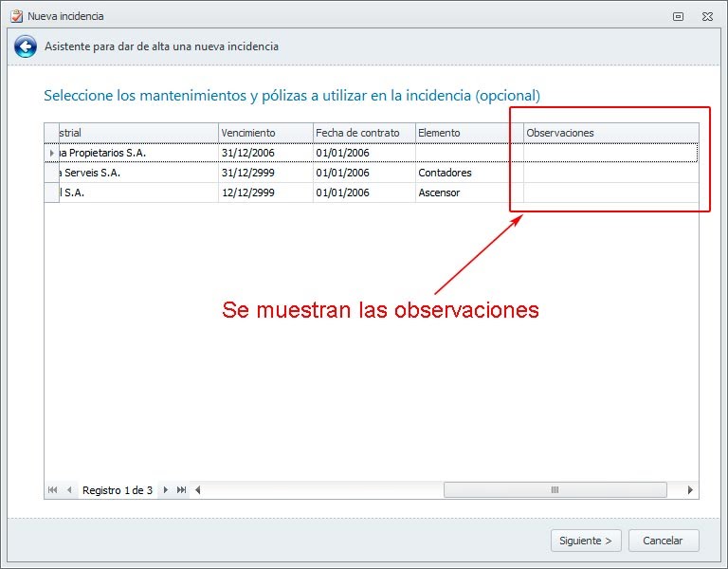Sort by Vencimiento column header
The height and width of the screenshot is (569, 728).
[264, 133]
